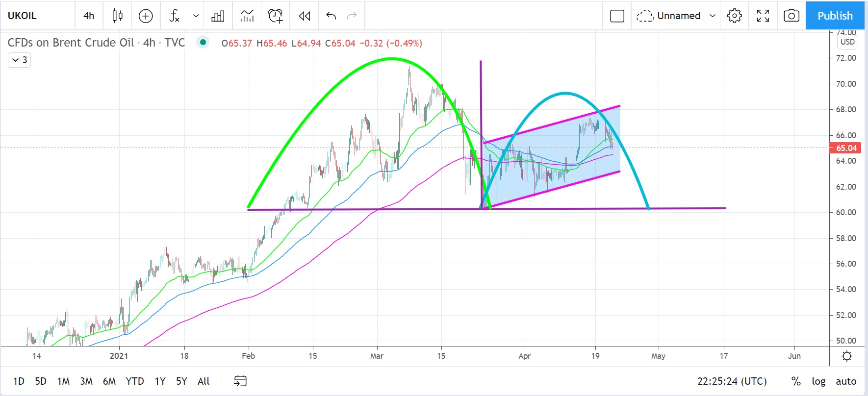Create an alert with the alarm clock icon
The height and width of the screenshot is (396, 868).
click(276, 16)
